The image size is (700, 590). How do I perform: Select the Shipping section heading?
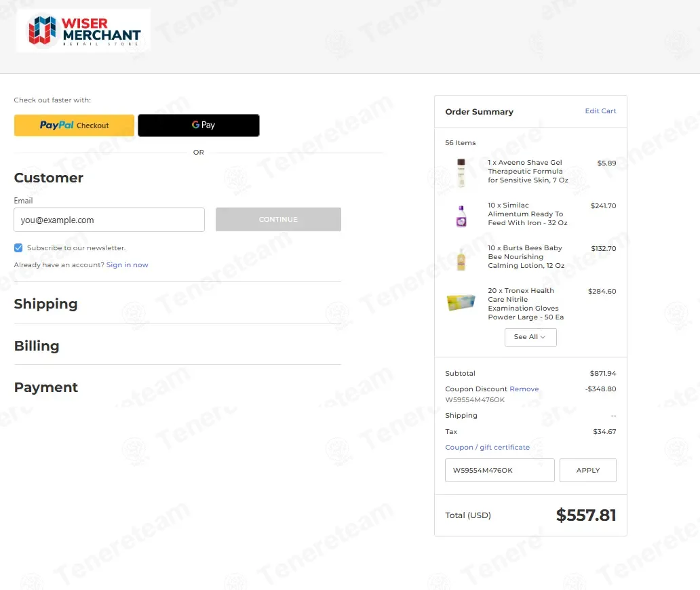(46, 304)
